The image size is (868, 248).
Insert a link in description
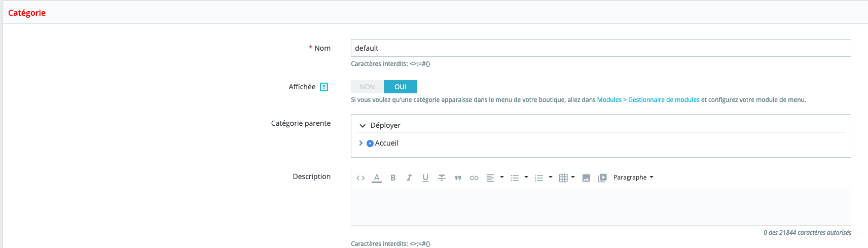click(x=474, y=178)
